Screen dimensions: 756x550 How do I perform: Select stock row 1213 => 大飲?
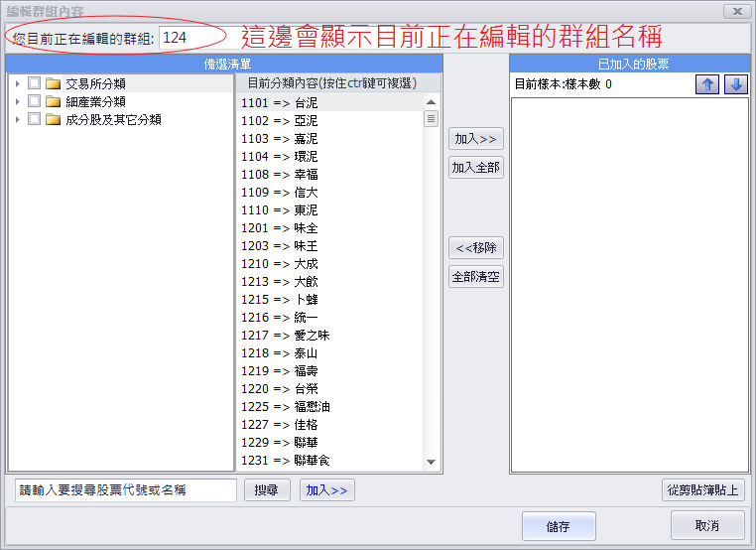(x=330, y=281)
